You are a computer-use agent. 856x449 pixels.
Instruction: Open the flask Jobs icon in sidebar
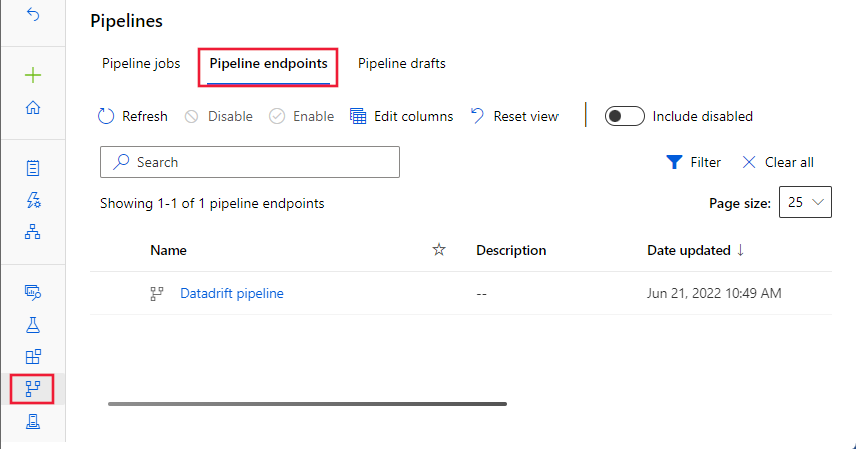pyautogui.click(x=33, y=325)
